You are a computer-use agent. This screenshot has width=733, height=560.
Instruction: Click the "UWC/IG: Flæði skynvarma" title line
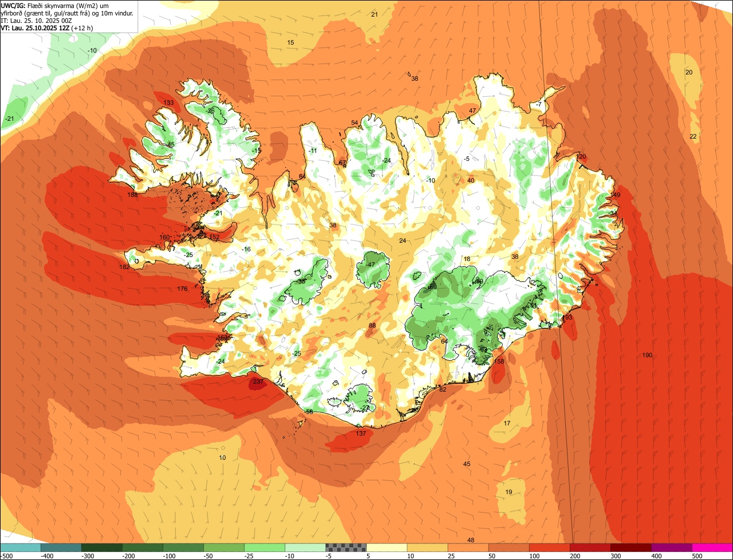click(55, 5)
